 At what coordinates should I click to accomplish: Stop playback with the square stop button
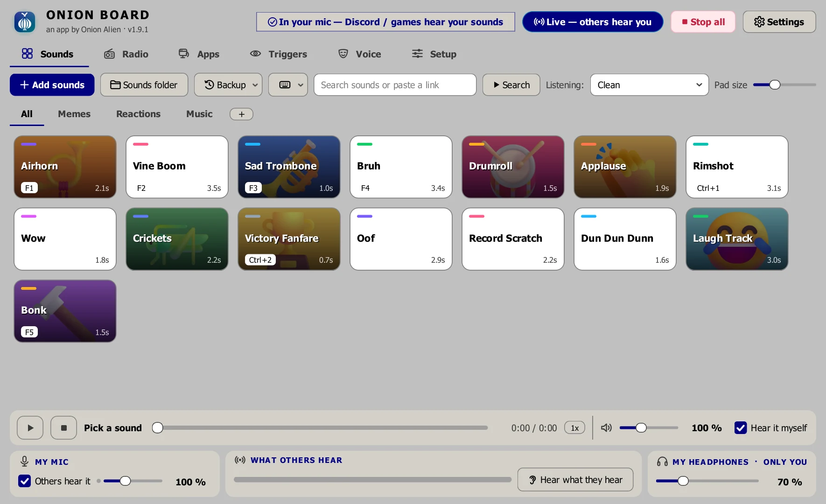64,428
